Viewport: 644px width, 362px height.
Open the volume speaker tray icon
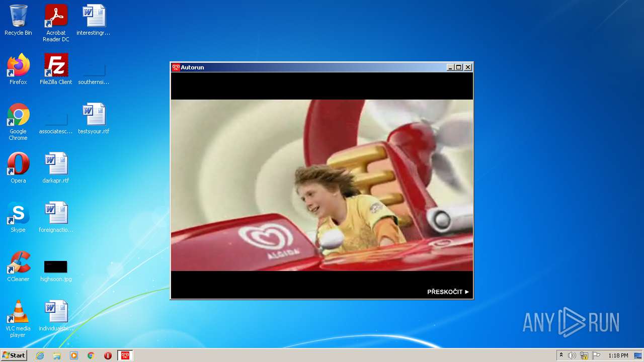[x=572, y=355]
